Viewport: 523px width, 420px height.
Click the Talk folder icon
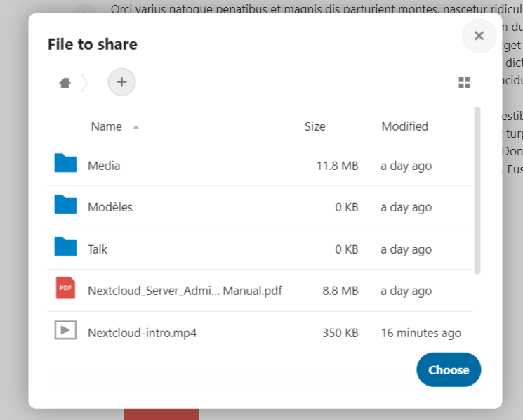tap(65, 248)
